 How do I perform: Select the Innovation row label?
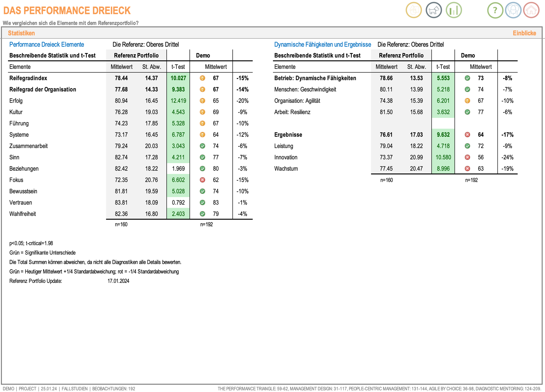286,157
